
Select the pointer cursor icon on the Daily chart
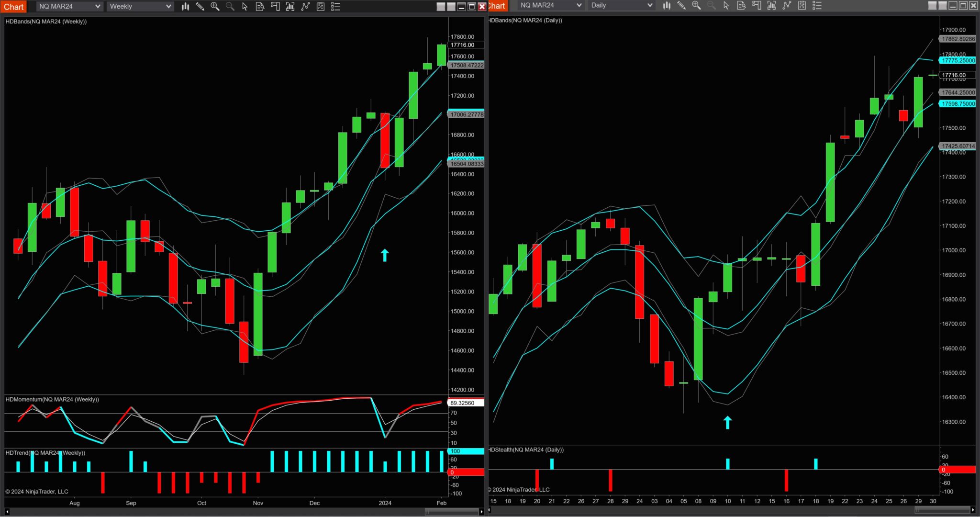tap(726, 6)
